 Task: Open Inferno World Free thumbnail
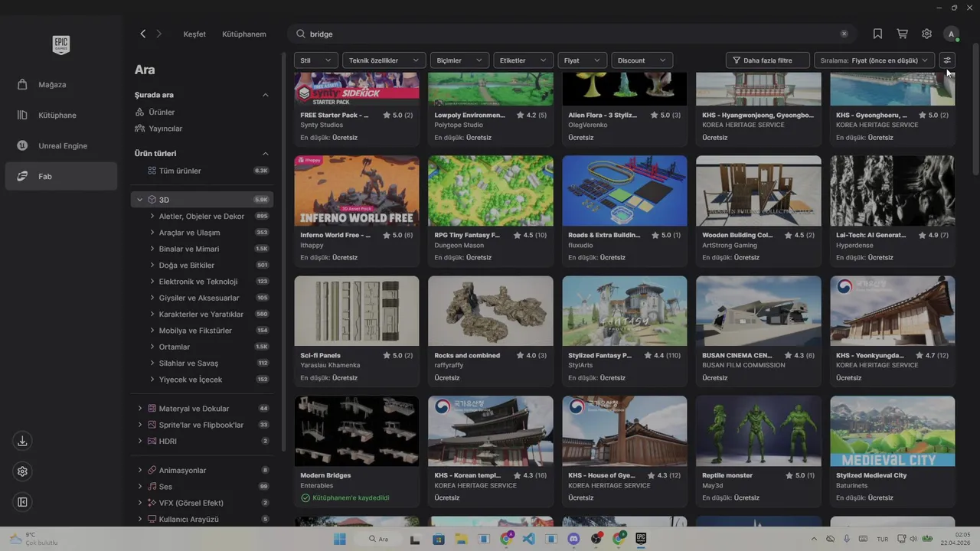[x=357, y=191]
